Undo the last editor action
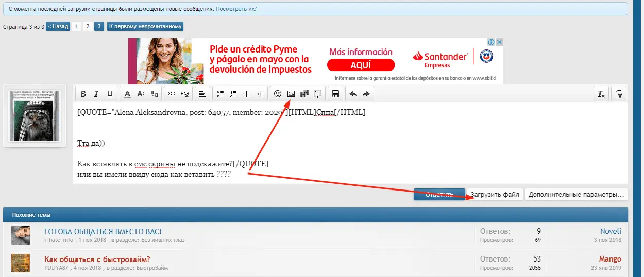The width and height of the screenshot is (644, 277). (x=353, y=94)
